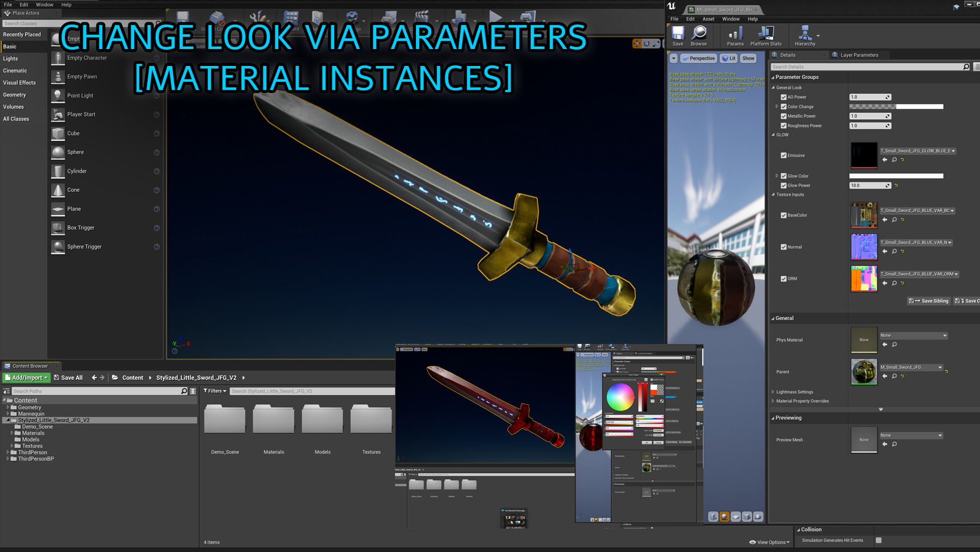Click the magnifying glass next to Emissive texture
Viewport: 980px width, 552px height.
coord(895,159)
